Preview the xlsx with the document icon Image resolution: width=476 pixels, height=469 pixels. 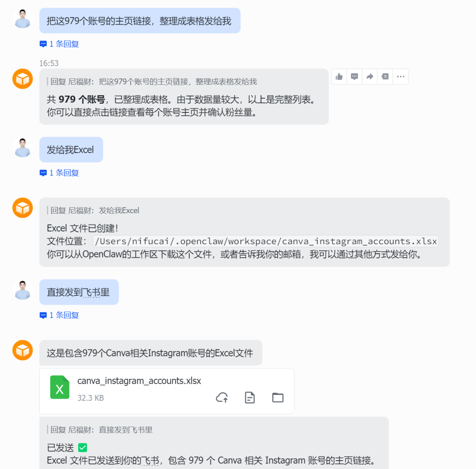pyautogui.click(x=250, y=398)
